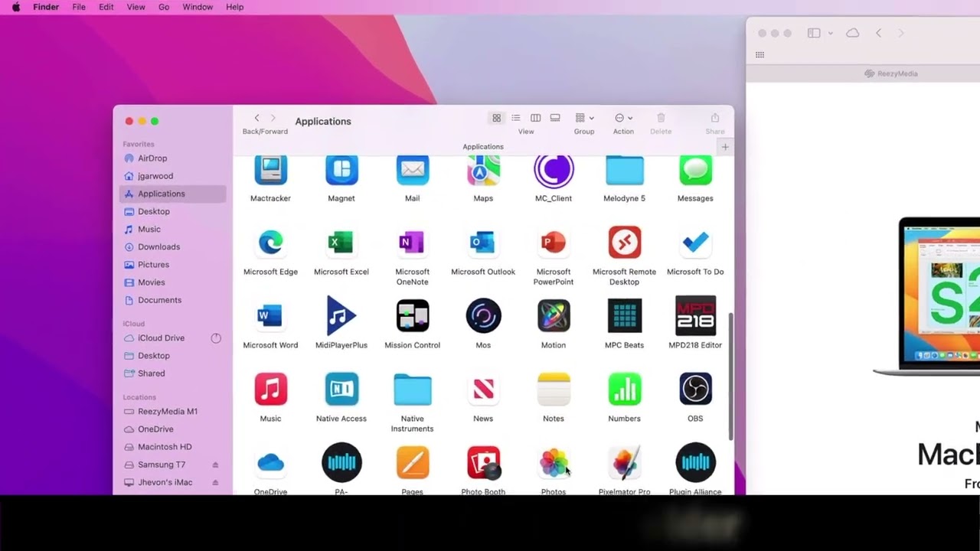Click the Finder window vertical scrollbar
The width and height of the screenshot is (980, 551).
(x=730, y=377)
